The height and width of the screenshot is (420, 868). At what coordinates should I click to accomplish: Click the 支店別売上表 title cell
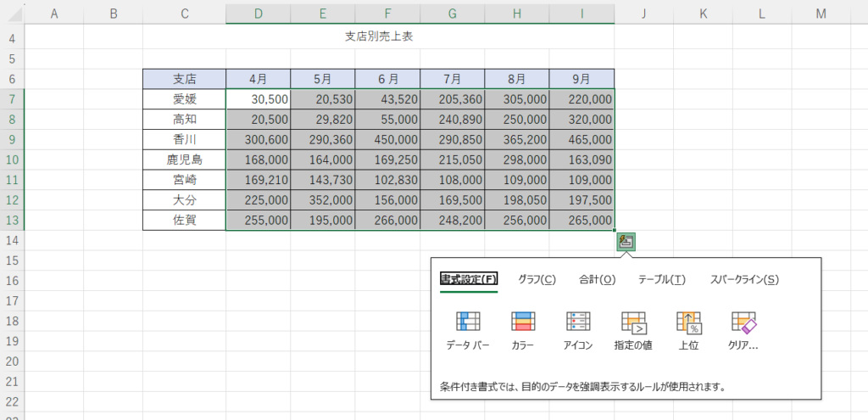click(x=379, y=36)
